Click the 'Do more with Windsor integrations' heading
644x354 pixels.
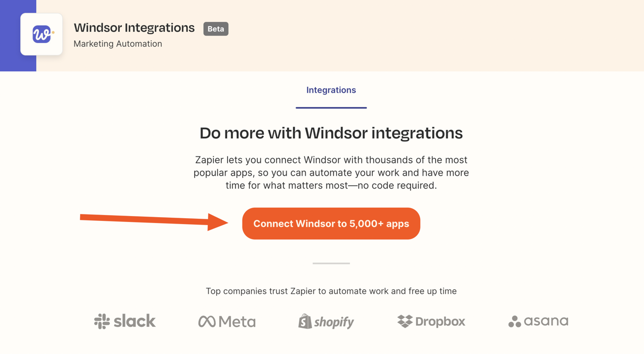pos(331,133)
